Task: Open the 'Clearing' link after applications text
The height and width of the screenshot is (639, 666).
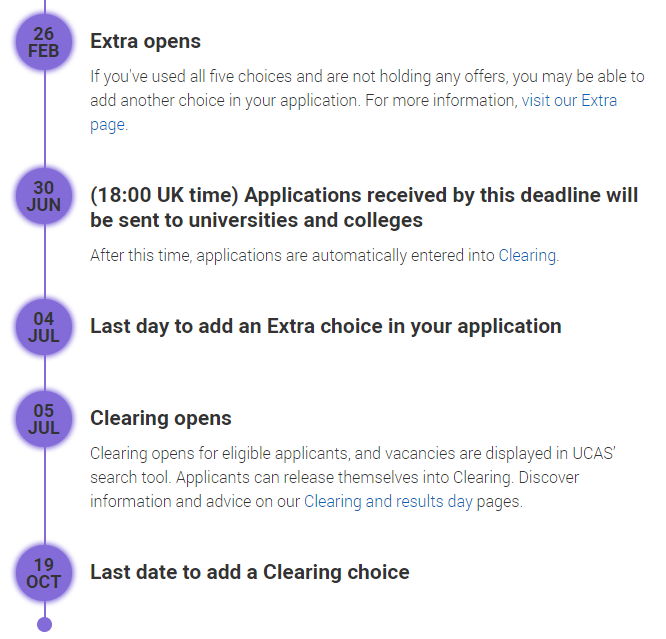Action: (x=527, y=255)
